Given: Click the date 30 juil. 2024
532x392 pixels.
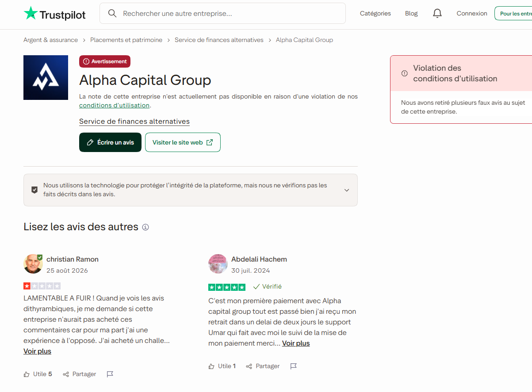Looking at the screenshot, I should 250,270.
